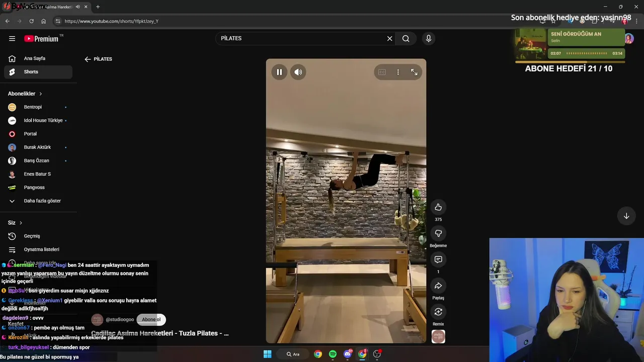Go to next Short with down arrow

coord(626,216)
